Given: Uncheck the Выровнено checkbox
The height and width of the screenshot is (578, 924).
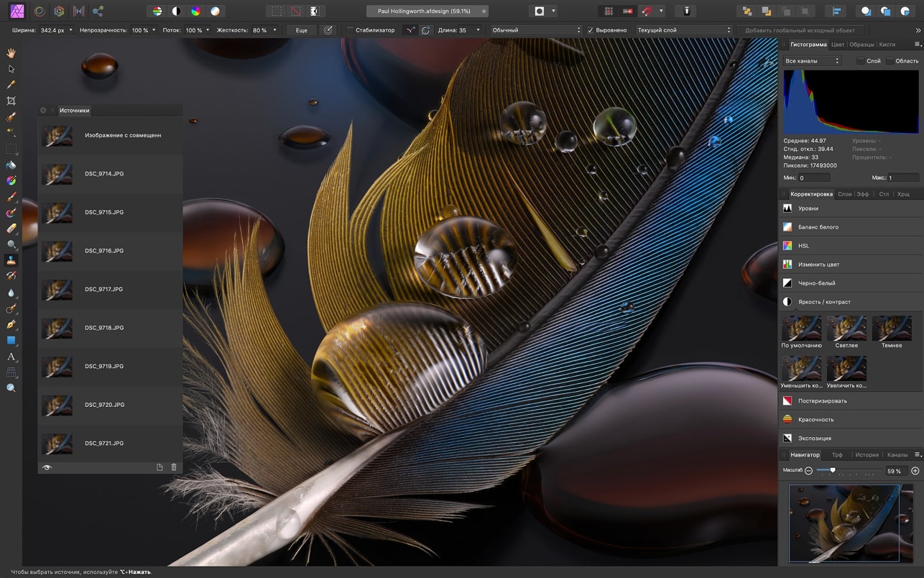Looking at the screenshot, I should tap(591, 30).
